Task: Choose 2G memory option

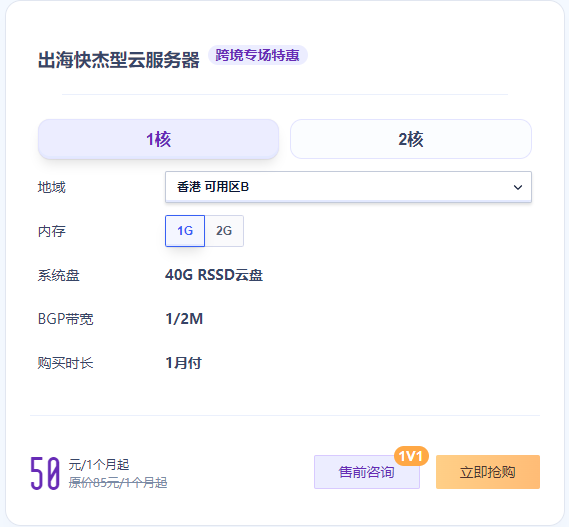Action: [224, 231]
